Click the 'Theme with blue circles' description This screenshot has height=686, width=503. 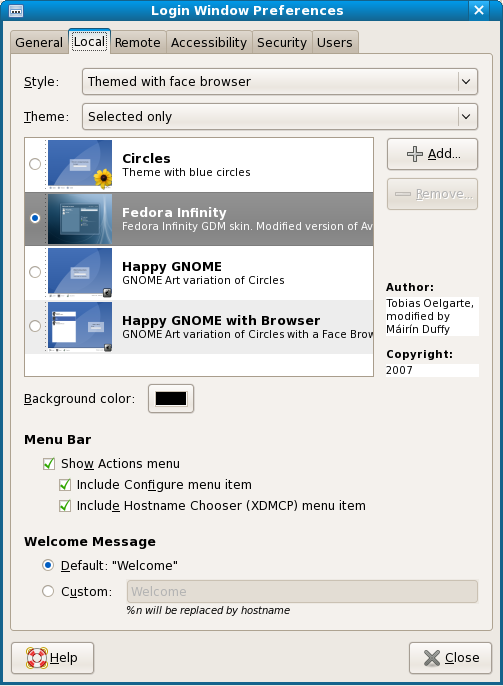click(186, 172)
